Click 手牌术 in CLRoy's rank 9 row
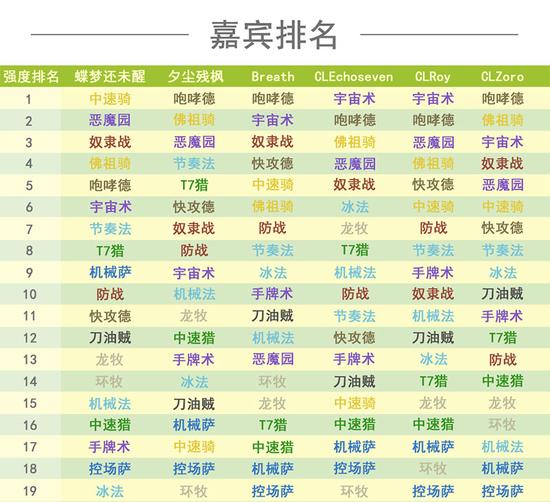550x502 pixels. tap(433, 272)
